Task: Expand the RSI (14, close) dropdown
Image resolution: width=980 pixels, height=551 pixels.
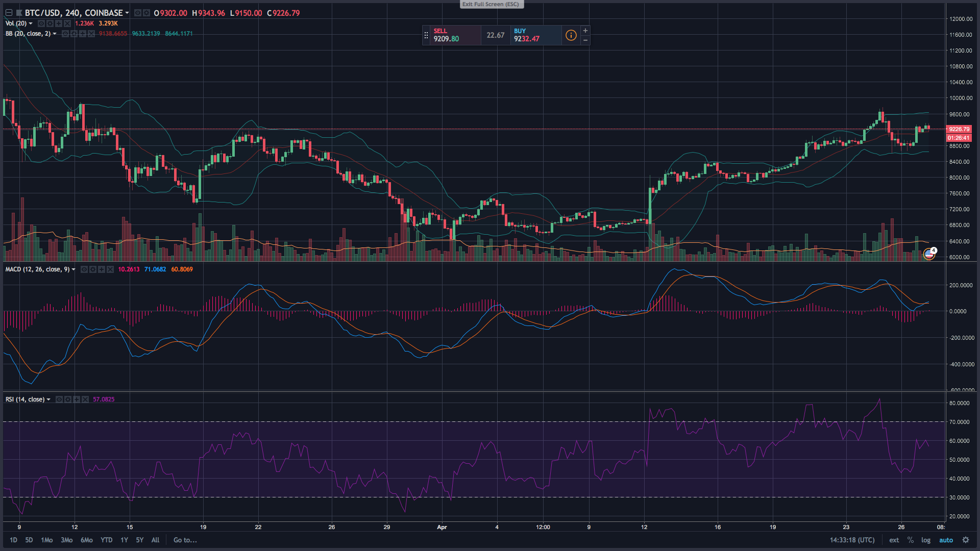Action: pyautogui.click(x=48, y=399)
